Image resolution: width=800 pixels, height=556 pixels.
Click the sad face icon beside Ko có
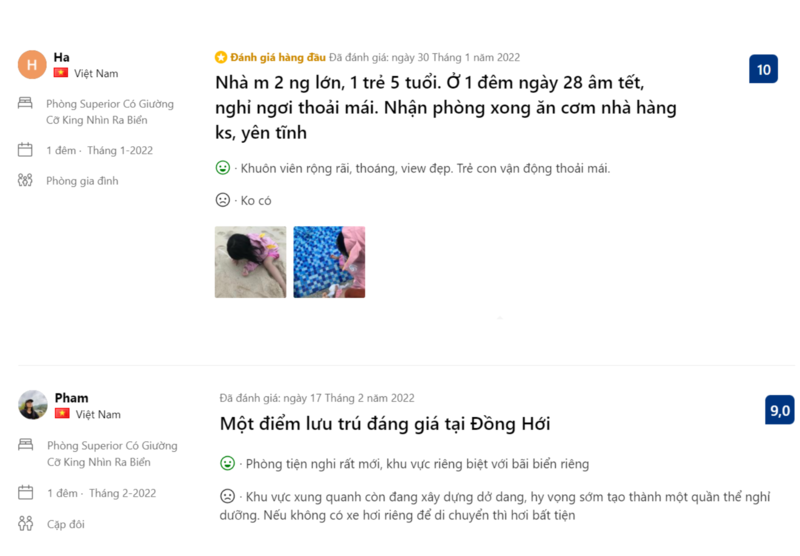click(x=223, y=200)
